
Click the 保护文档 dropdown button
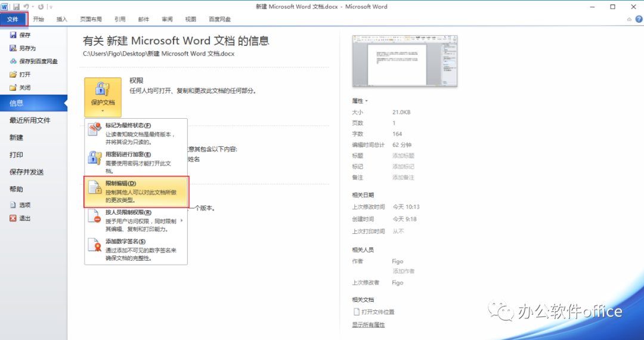click(x=103, y=97)
